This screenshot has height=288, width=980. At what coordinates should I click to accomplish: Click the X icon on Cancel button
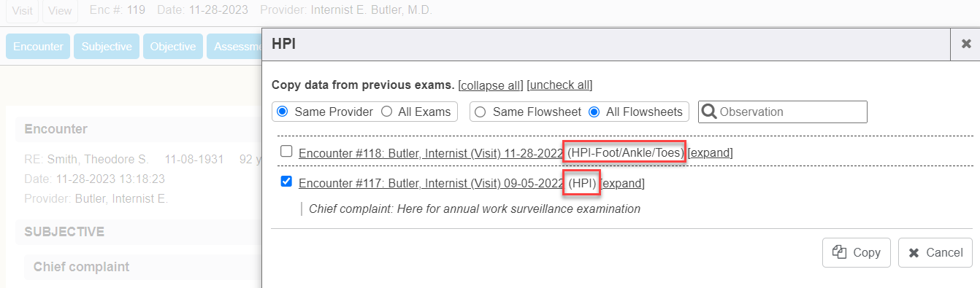[x=914, y=253]
